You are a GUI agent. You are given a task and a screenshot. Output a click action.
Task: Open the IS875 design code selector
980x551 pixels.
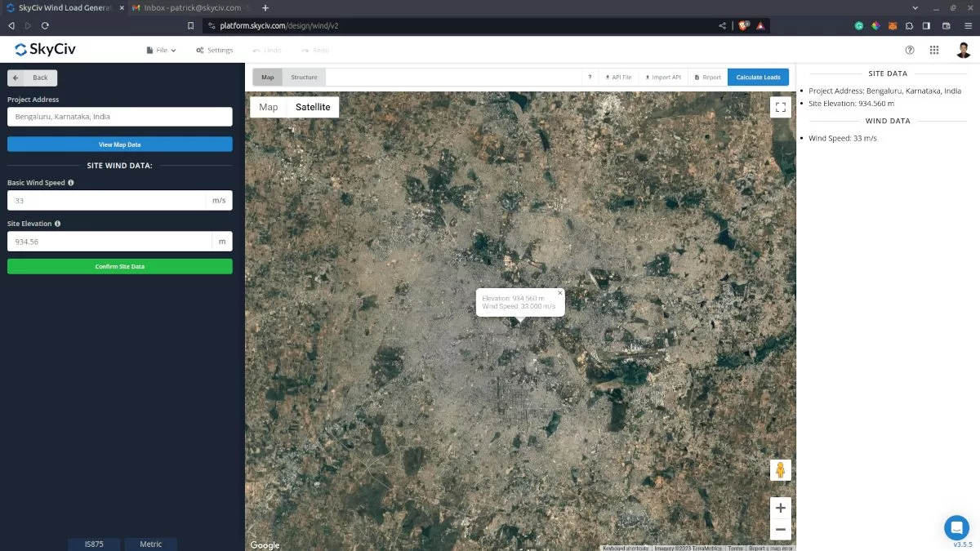[x=94, y=544]
